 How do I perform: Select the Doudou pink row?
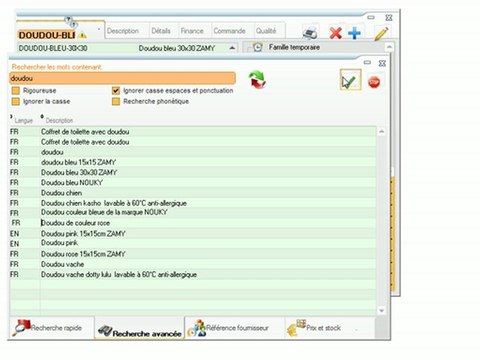coord(193,243)
